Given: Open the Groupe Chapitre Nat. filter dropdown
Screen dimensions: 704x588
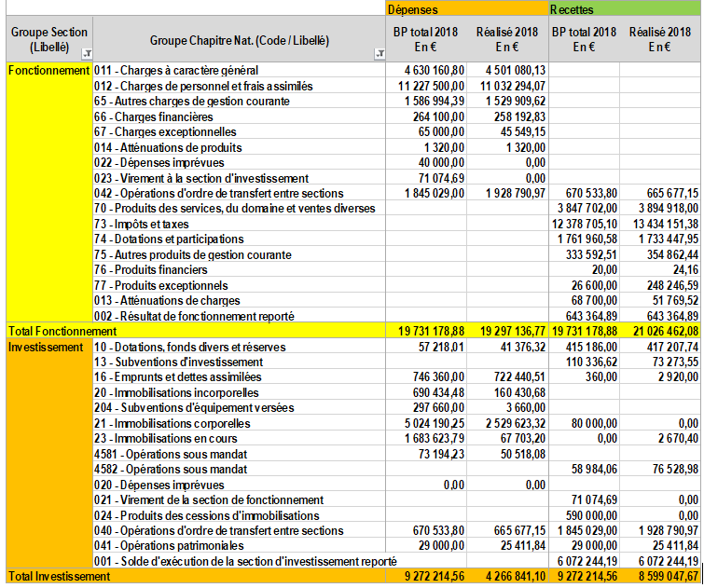Looking at the screenshot, I should pos(380,54).
